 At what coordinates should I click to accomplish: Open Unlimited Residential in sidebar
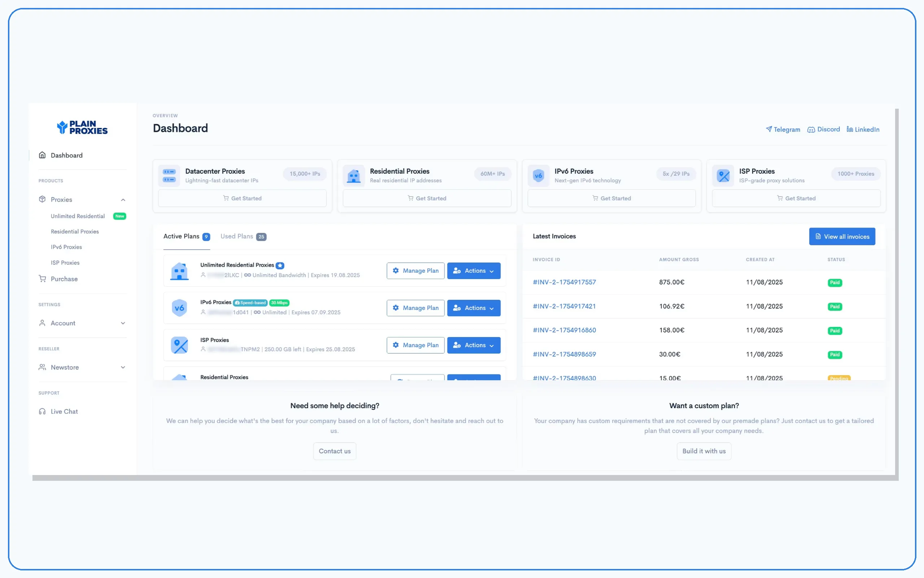point(78,216)
